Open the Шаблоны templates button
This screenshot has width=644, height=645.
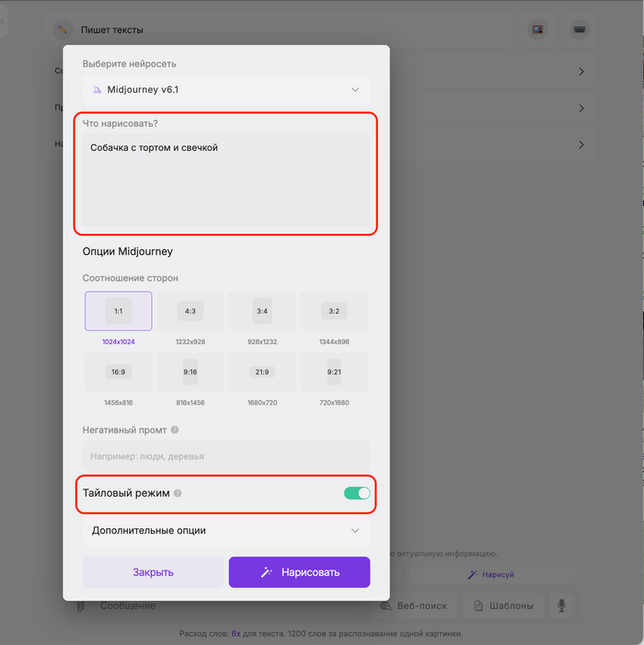(499, 605)
